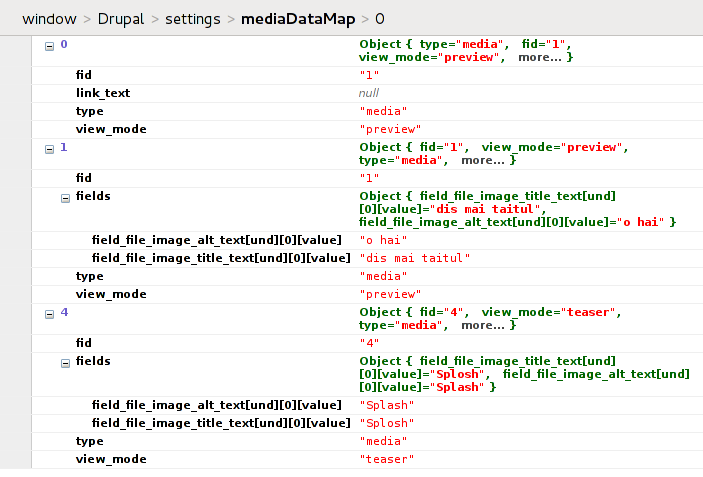Select the link_text property name
Viewport: 703px width, 477px height.
[x=103, y=93]
